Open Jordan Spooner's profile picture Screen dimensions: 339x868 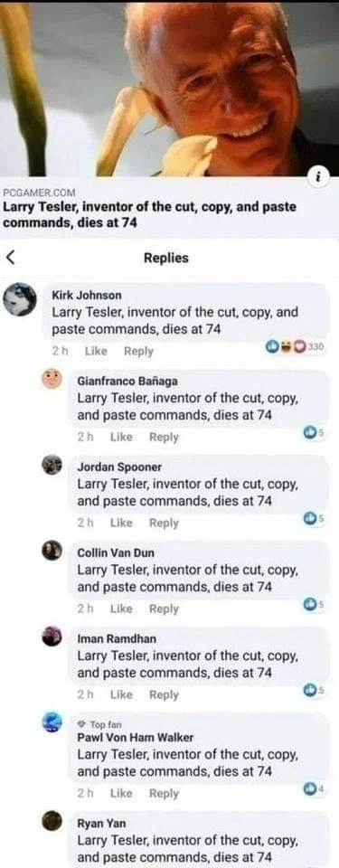52,465
